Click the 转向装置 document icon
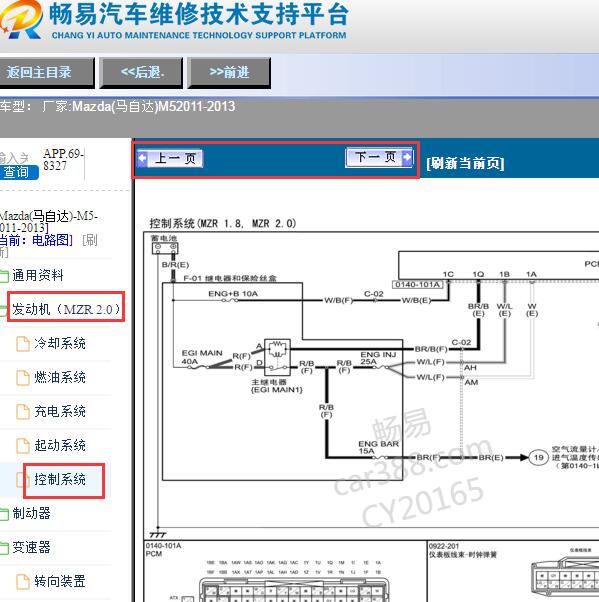Screen dimensions: 599x602 23,582
